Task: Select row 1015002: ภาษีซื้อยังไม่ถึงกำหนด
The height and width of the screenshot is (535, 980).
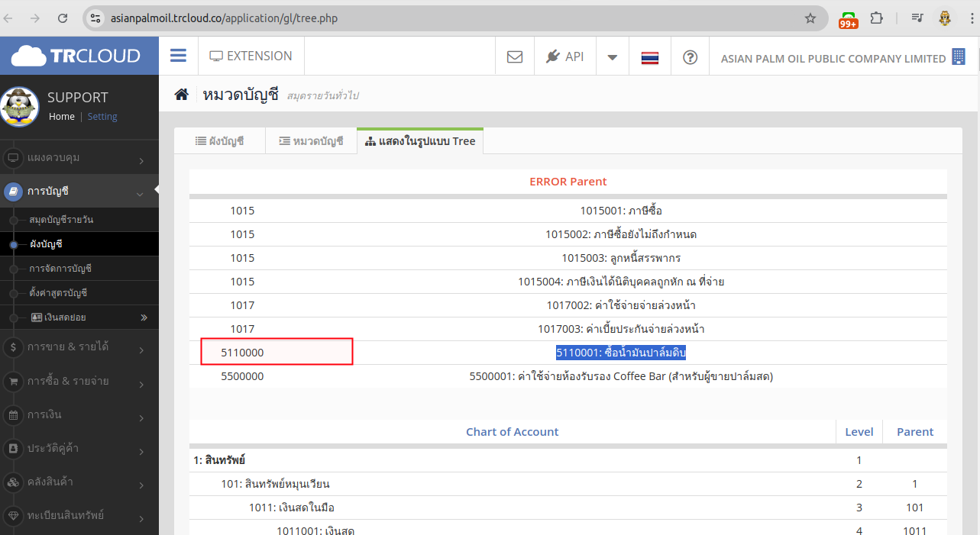Action: click(568, 234)
